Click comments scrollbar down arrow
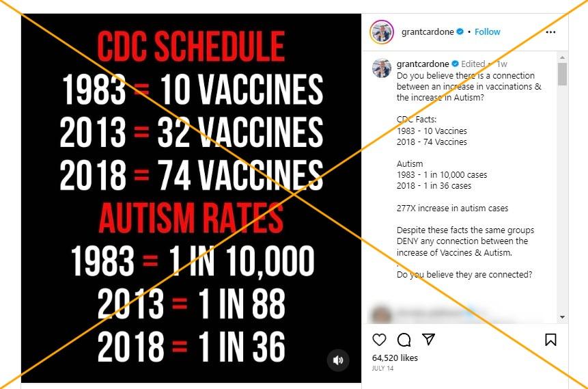The width and height of the screenshot is (588, 389). [562, 317]
